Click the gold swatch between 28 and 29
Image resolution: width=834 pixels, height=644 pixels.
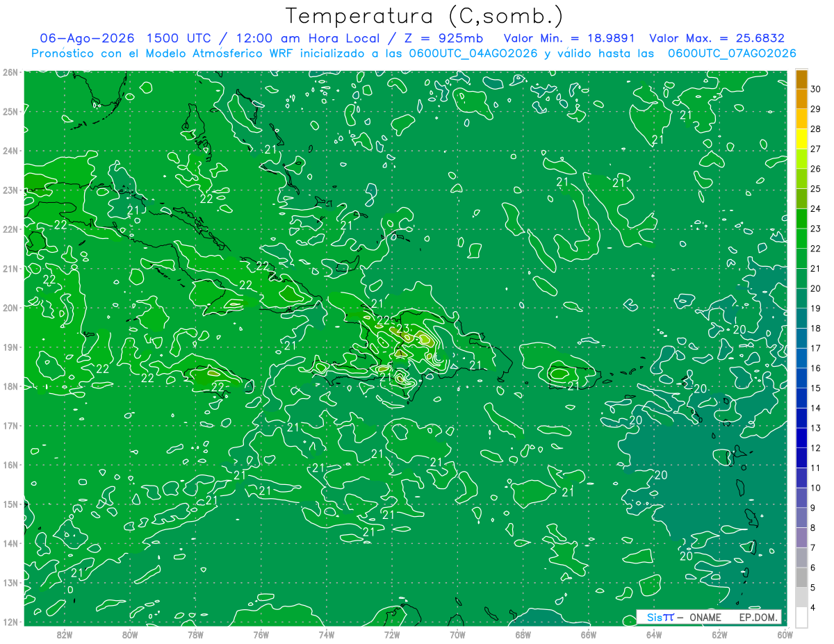click(x=801, y=119)
